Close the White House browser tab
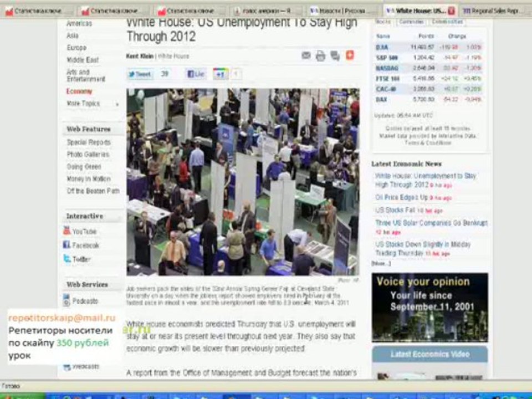Viewport: 532px width, 399px height. point(451,11)
